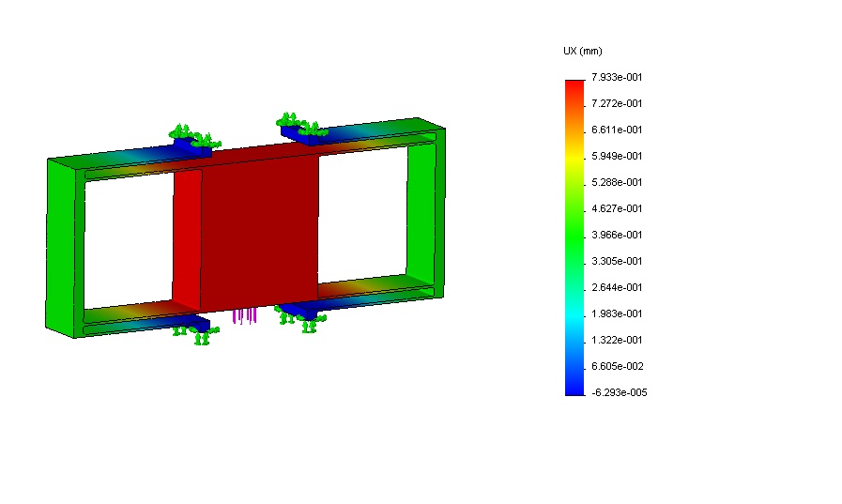Image resolution: width=842 pixels, height=504 pixels.
Task: Click the displacement color legend bar
Action: point(574,237)
